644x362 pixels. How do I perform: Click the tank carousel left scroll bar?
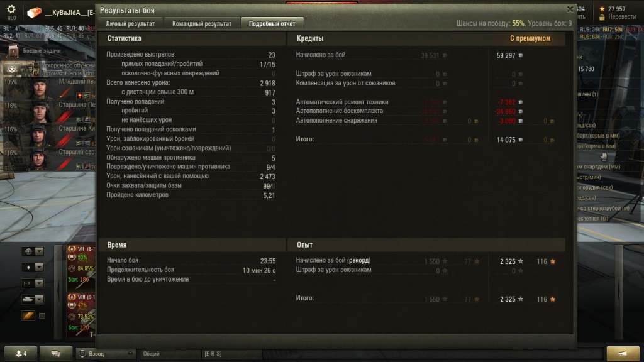58,292
